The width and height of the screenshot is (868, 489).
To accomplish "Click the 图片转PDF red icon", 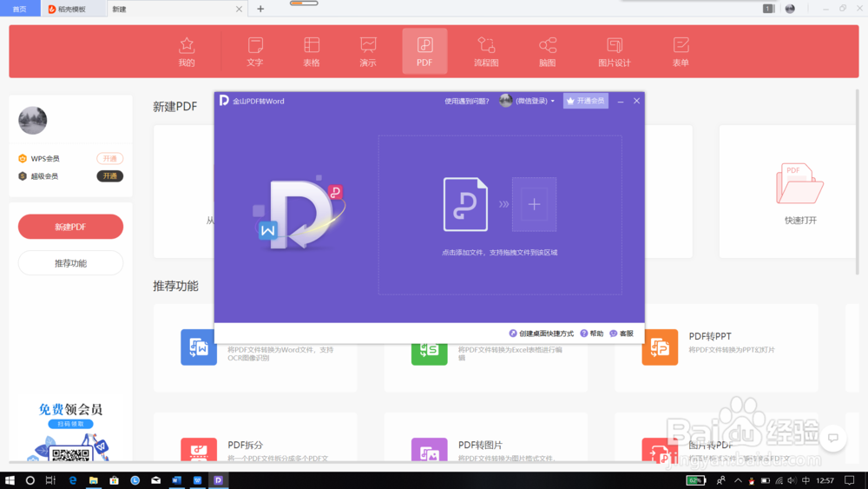I will coord(660,450).
